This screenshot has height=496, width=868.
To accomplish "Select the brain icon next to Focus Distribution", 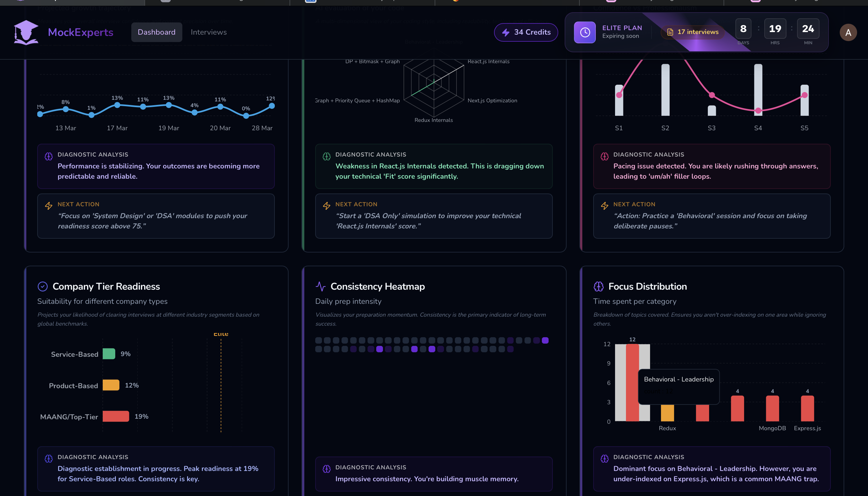I will click(599, 286).
